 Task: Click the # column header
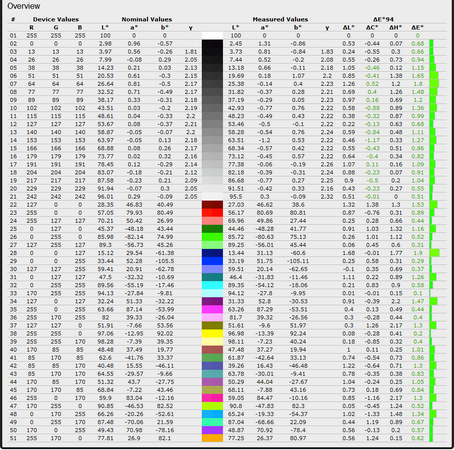13,19
